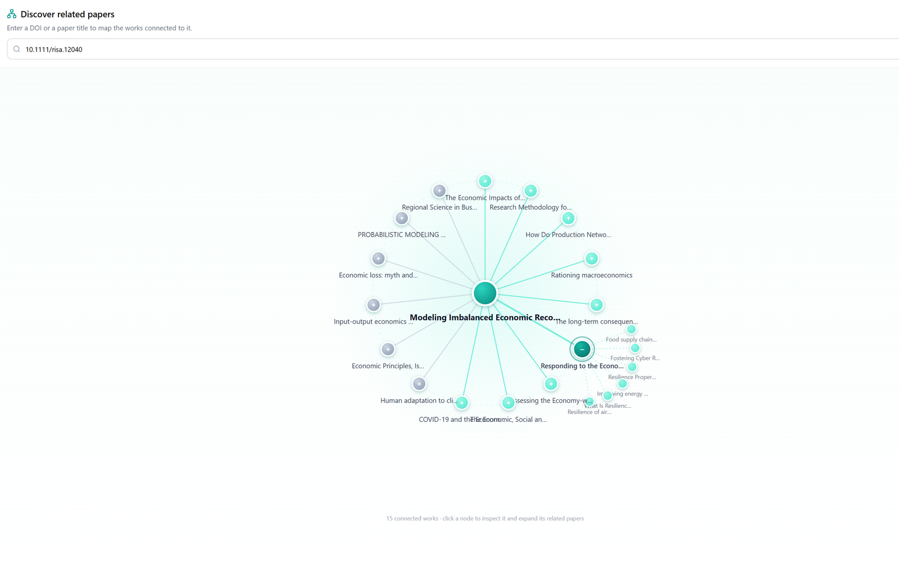Click the network icon beside 'Discover related papers'
Image resolution: width=899 pixels, height=588 pixels.
[12, 14]
